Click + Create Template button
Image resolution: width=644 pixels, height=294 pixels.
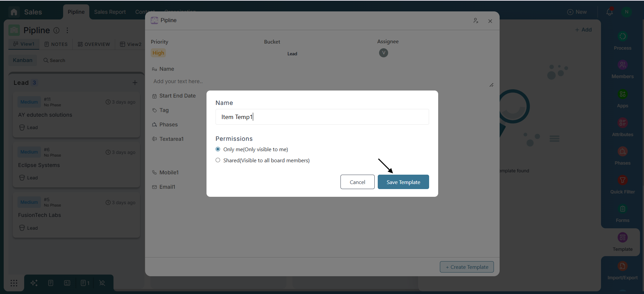(x=467, y=267)
